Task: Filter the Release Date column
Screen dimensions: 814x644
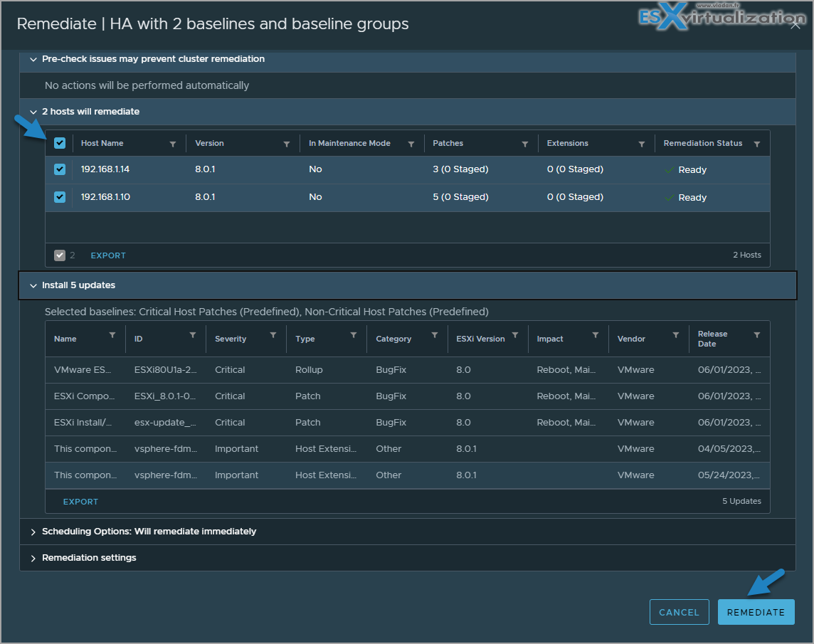Action: coord(757,335)
